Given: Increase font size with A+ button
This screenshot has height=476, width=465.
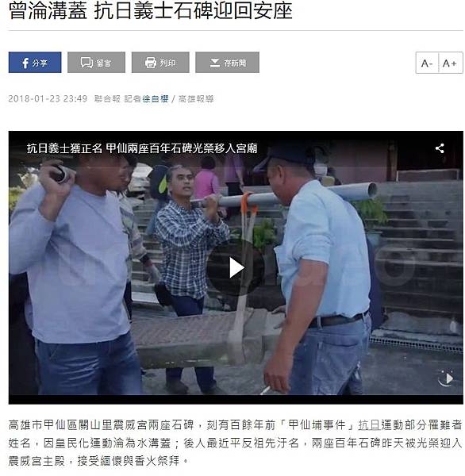Looking at the screenshot, I should [x=450, y=63].
